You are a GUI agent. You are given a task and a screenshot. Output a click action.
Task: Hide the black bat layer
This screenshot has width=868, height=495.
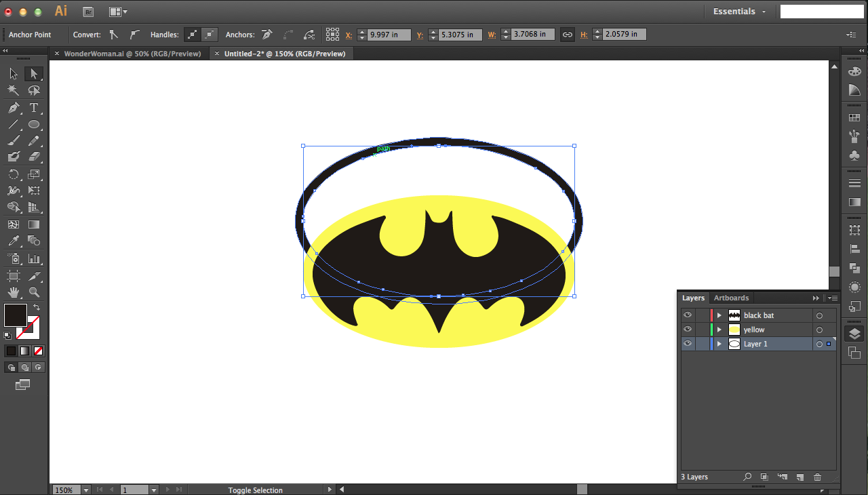(688, 315)
